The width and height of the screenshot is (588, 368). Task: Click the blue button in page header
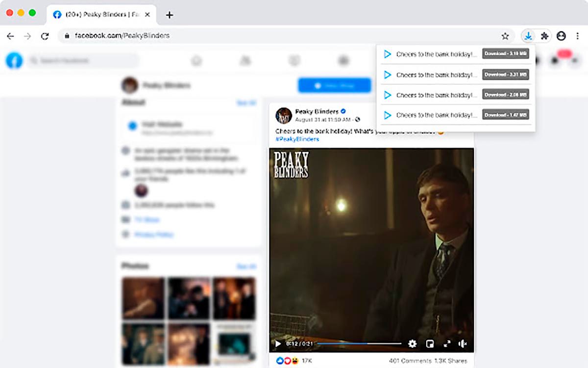coord(335,85)
